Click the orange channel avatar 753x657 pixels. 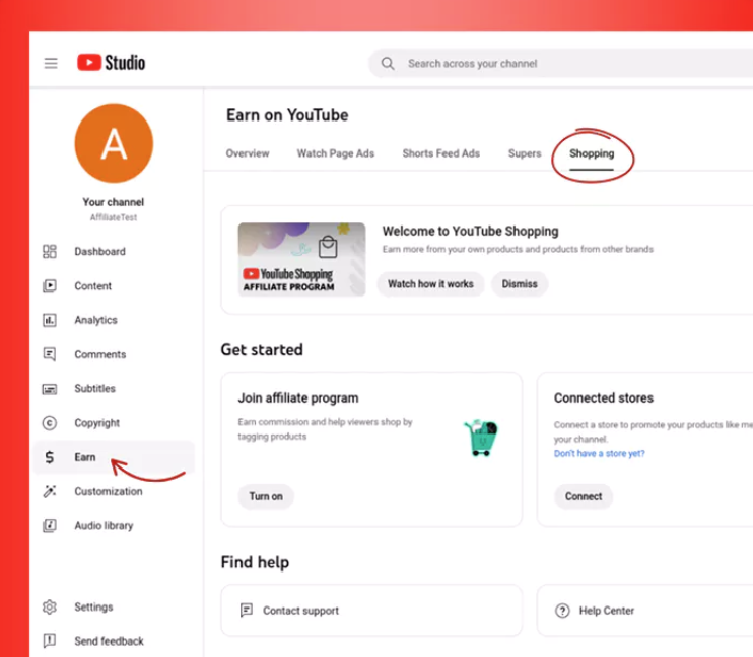[x=114, y=143]
